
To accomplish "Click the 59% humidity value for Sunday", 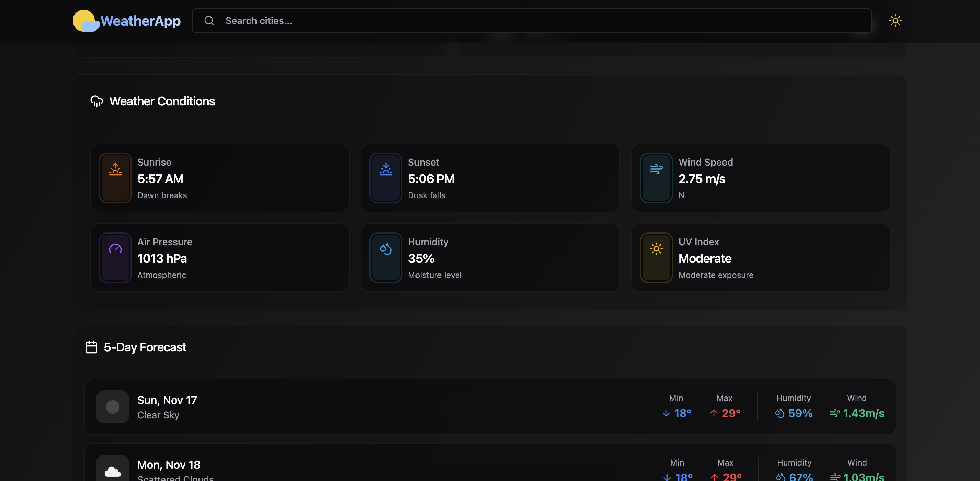I will (800, 413).
